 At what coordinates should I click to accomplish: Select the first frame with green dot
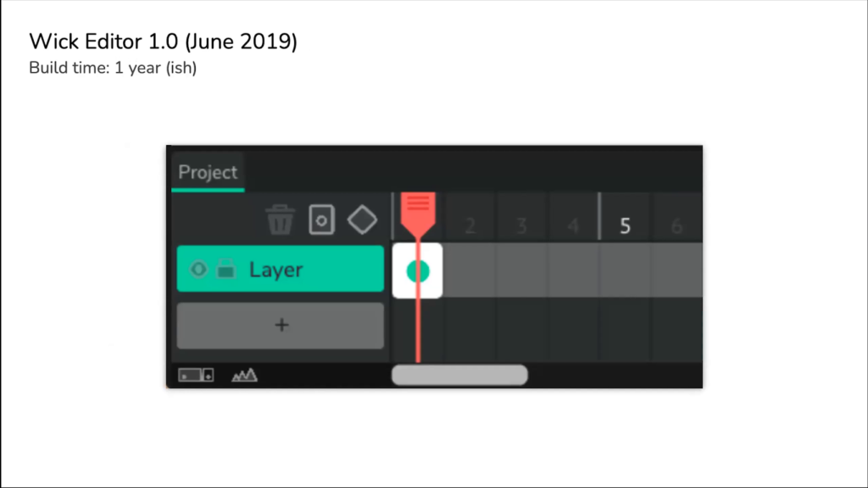click(x=417, y=270)
